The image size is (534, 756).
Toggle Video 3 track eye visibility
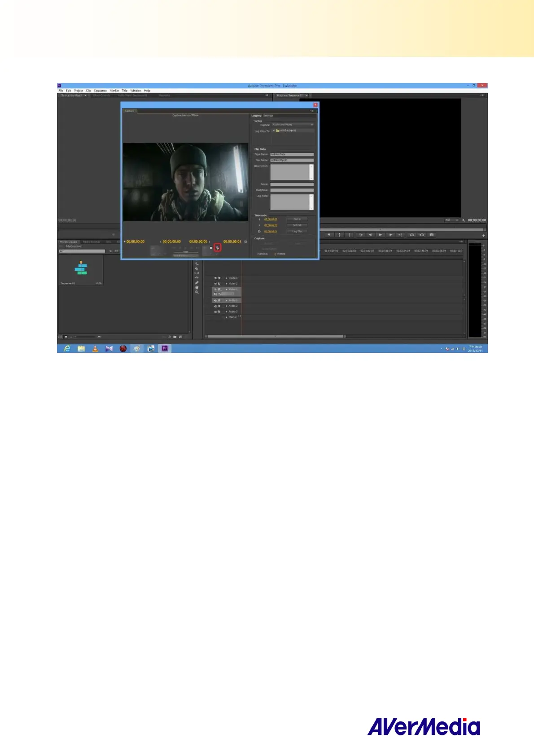click(215, 278)
